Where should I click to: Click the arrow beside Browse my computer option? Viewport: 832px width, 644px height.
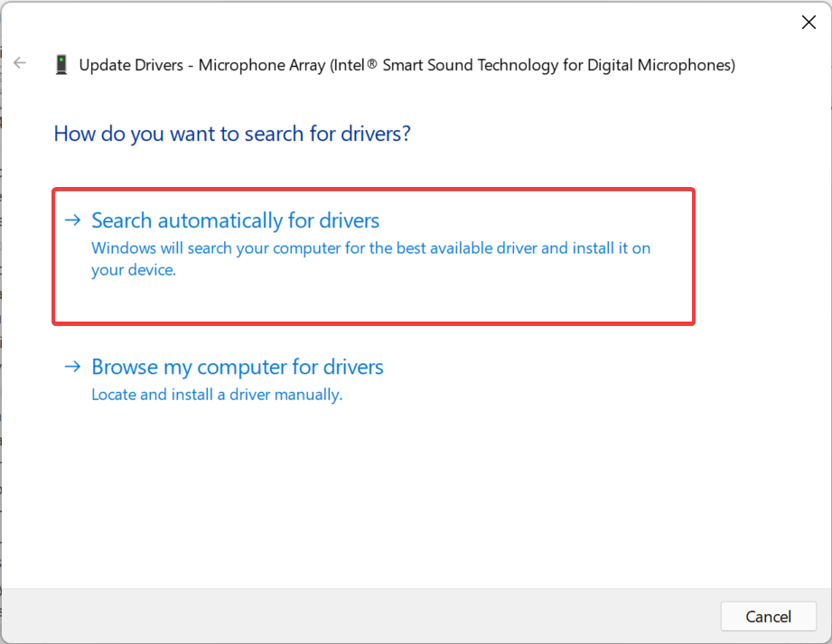(x=72, y=367)
